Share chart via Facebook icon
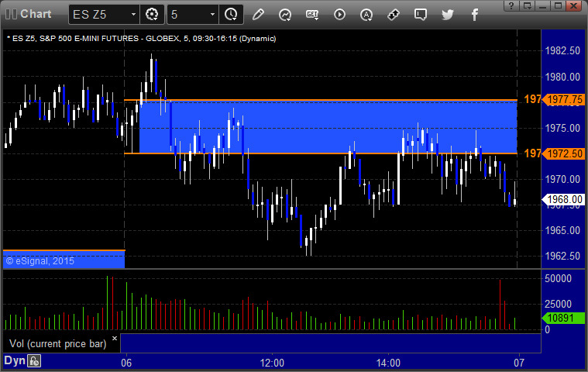588x372 pixels. [474, 15]
